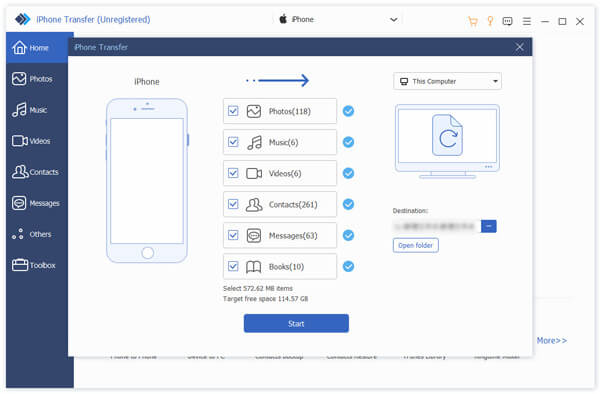Open Others category in sidebar
The height and width of the screenshot is (394, 600).
coord(37,234)
